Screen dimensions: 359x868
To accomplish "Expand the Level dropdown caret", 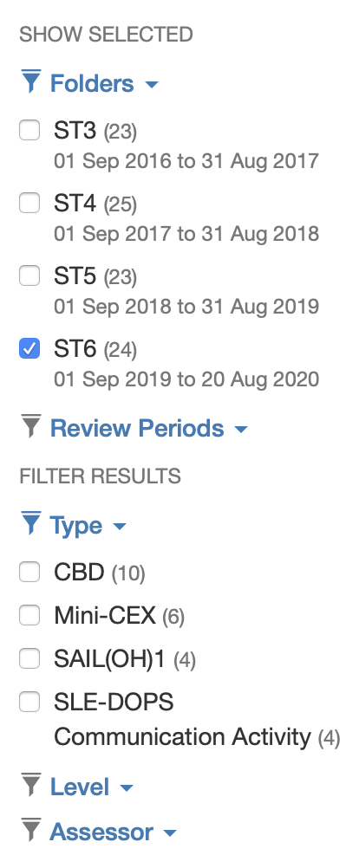I will (127, 787).
